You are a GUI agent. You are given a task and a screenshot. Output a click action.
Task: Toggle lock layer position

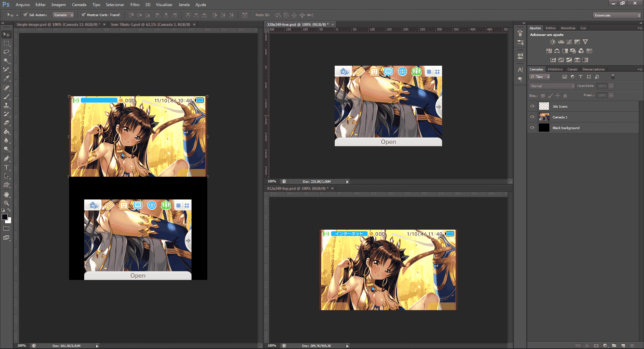(x=558, y=96)
